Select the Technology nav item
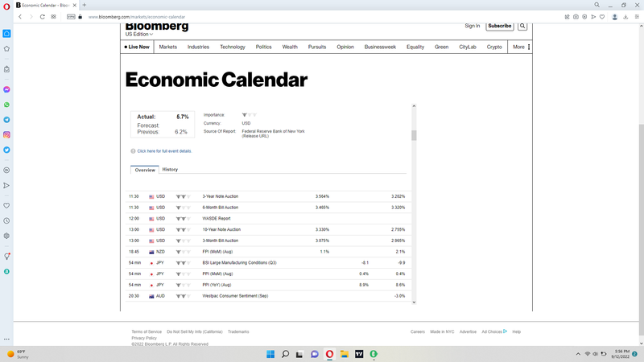Screen dimensions: 644x362 tap(233, 47)
